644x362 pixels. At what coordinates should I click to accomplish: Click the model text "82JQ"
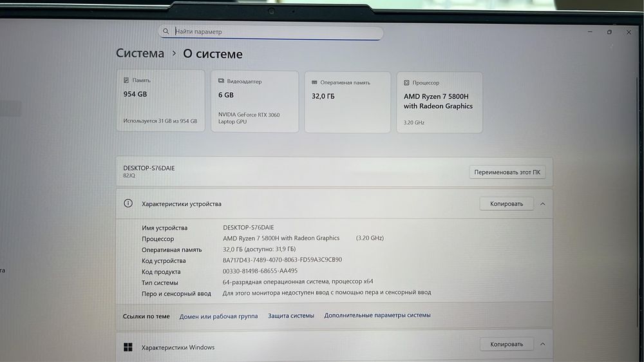[129, 175]
